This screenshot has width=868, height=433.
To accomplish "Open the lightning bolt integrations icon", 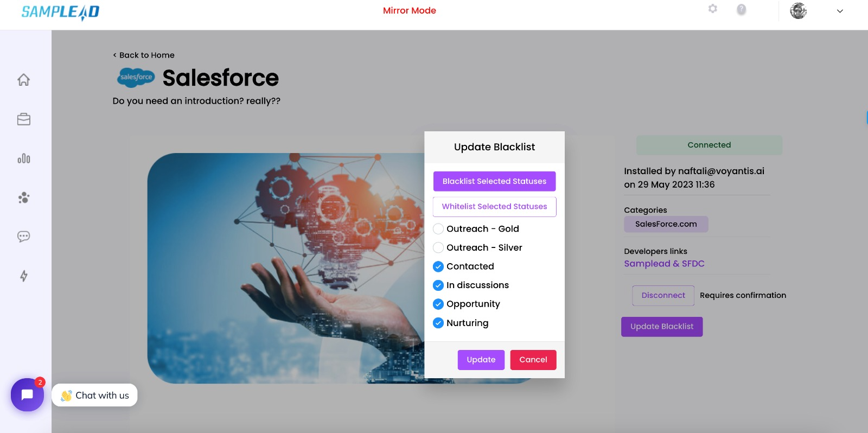I will [x=23, y=276].
